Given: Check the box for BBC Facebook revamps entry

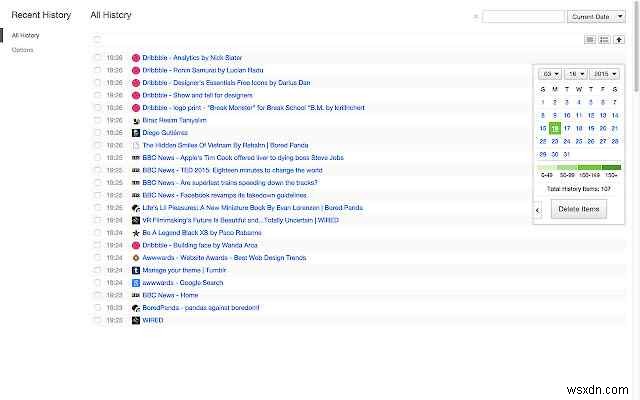Looking at the screenshot, I should (97, 195).
